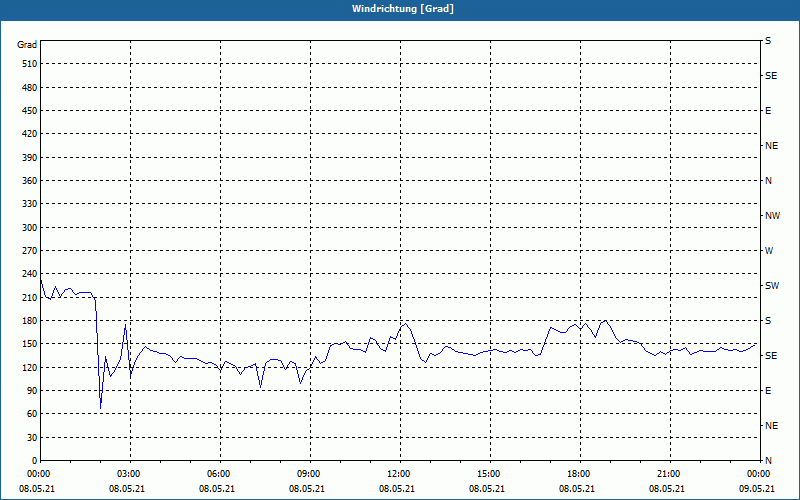
Task: Select the 18:00 time label
Action: [x=579, y=474]
